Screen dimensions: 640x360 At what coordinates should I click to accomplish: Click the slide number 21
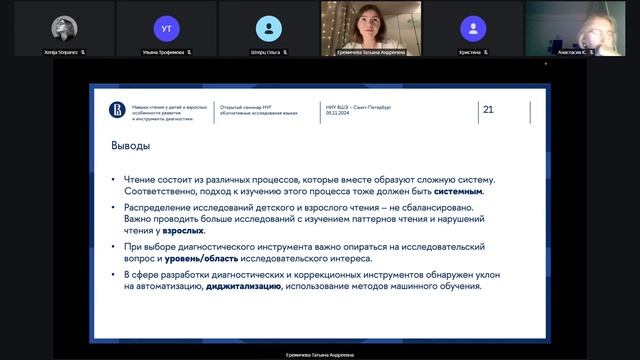tap(488, 109)
